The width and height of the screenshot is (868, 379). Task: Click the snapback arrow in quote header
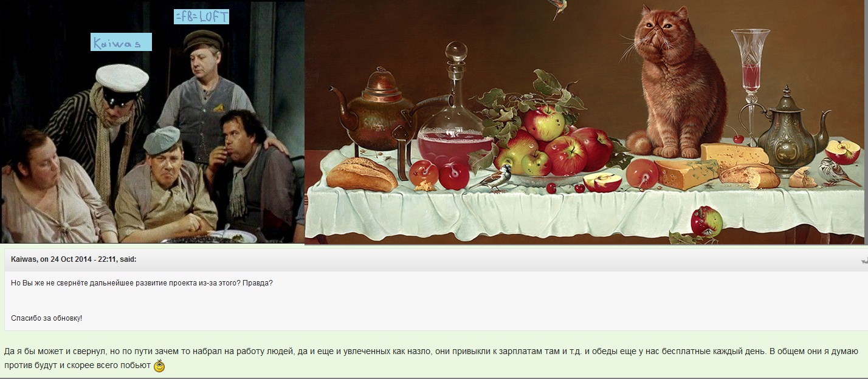(x=864, y=260)
